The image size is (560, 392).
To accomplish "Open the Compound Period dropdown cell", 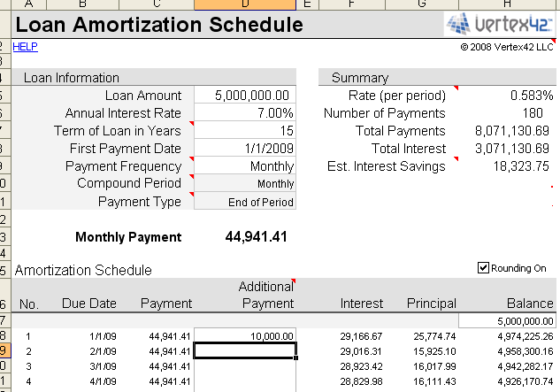I will [244, 184].
